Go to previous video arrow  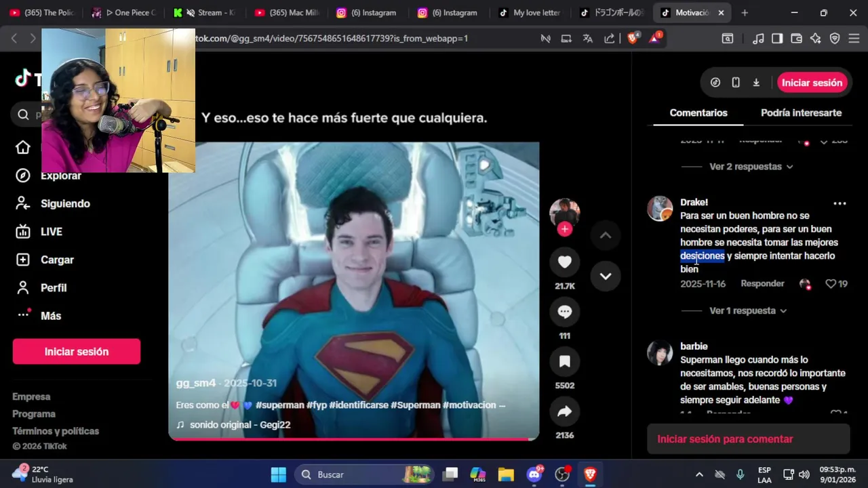606,235
